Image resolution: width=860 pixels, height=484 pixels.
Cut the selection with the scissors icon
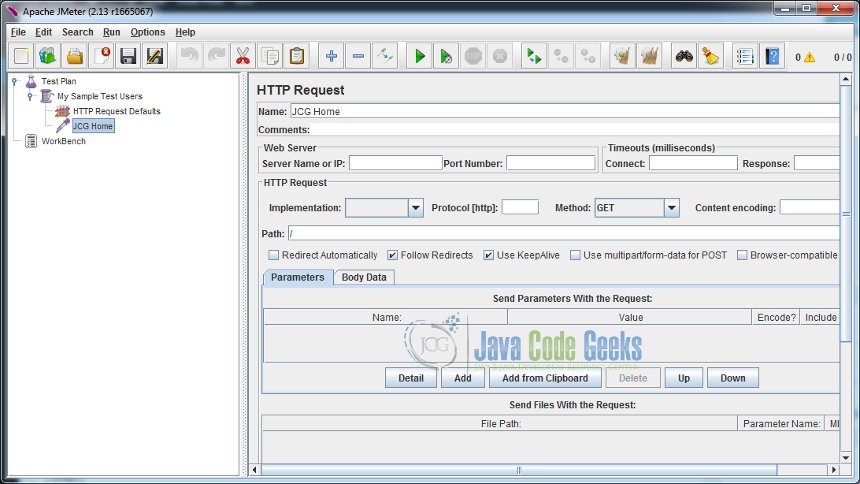click(x=243, y=56)
